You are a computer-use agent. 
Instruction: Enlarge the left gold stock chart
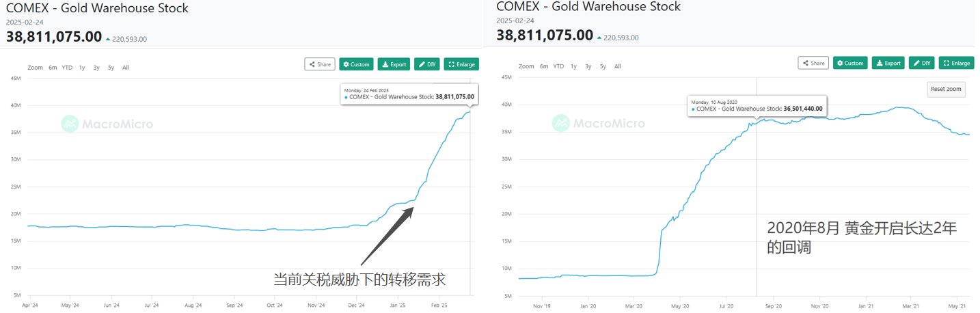pyautogui.click(x=461, y=64)
